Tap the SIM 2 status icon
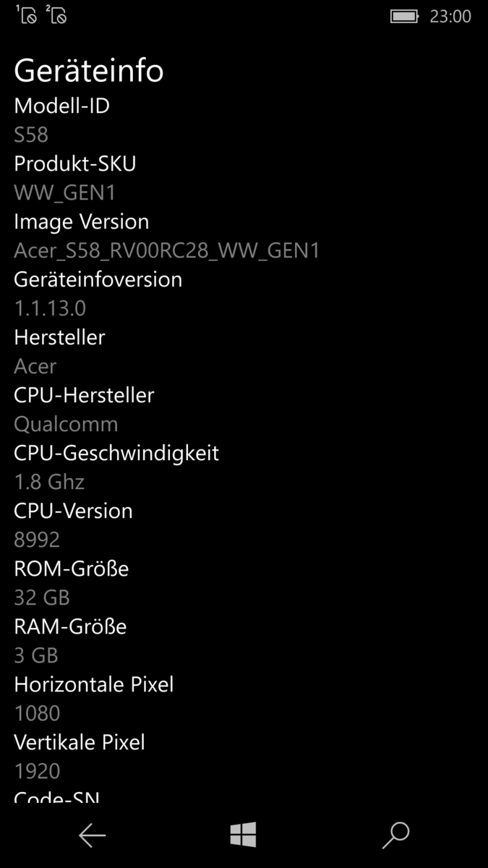The image size is (488, 868). pyautogui.click(x=56, y=14)
